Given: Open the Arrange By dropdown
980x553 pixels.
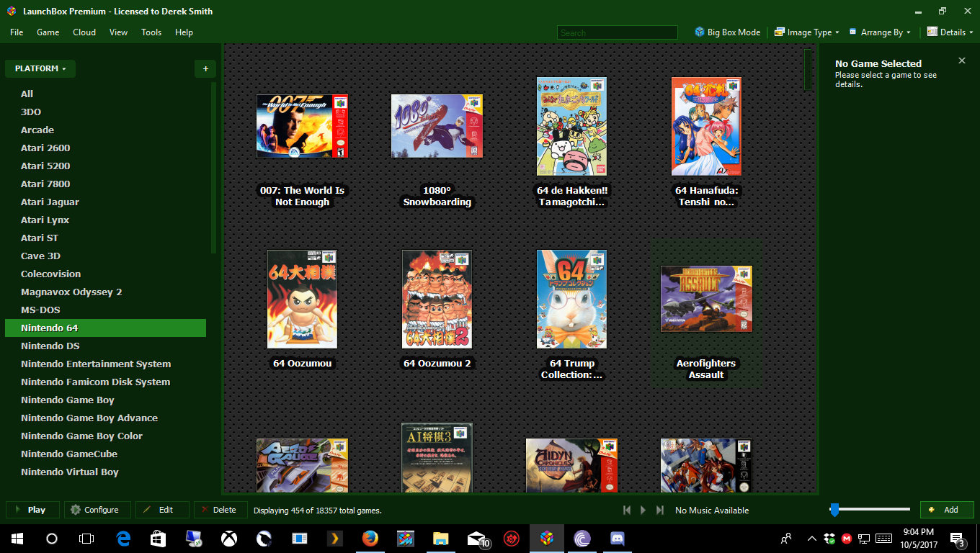Looking at the screenshot, I should point(880,32).
